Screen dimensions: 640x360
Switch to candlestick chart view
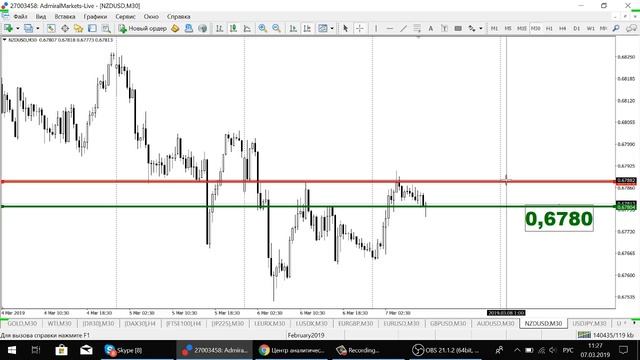point(233,28)
